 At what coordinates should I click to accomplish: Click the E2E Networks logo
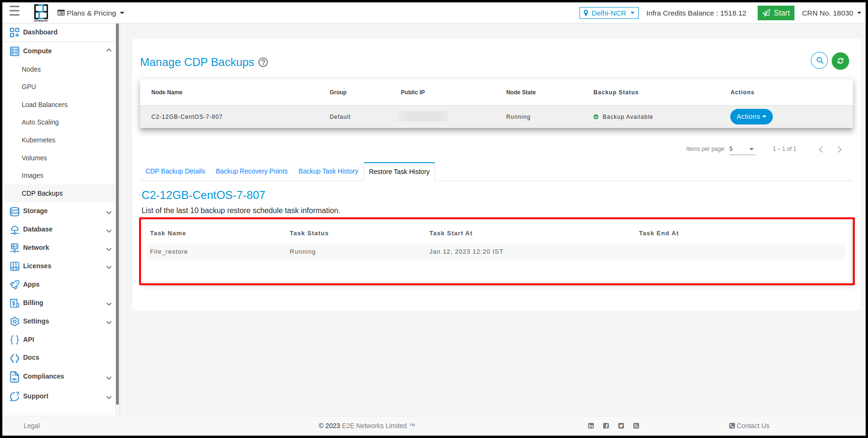(41, 13)
